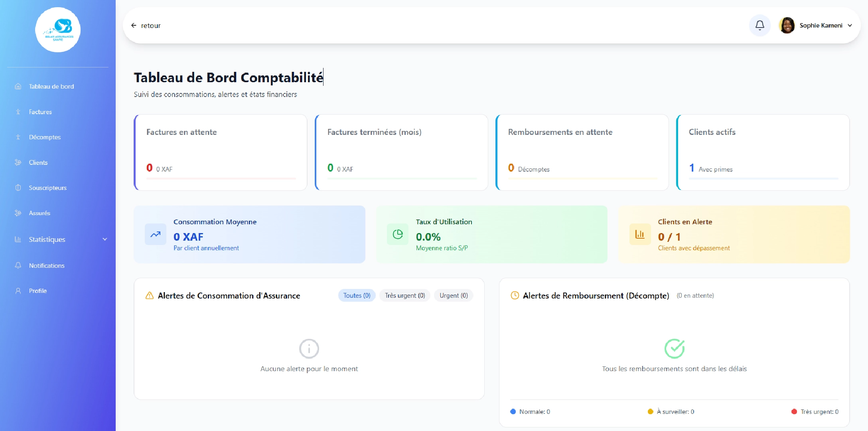Screen dimensions: 868x431
Task: Click the Taux d'Utilisation pie chart icon
Action: click(x=397, y=234)
